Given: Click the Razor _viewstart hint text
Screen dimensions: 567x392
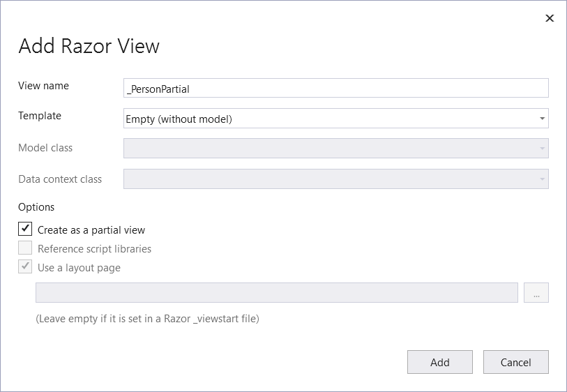Looking at the screenshot, I should (x=147, y=319).
